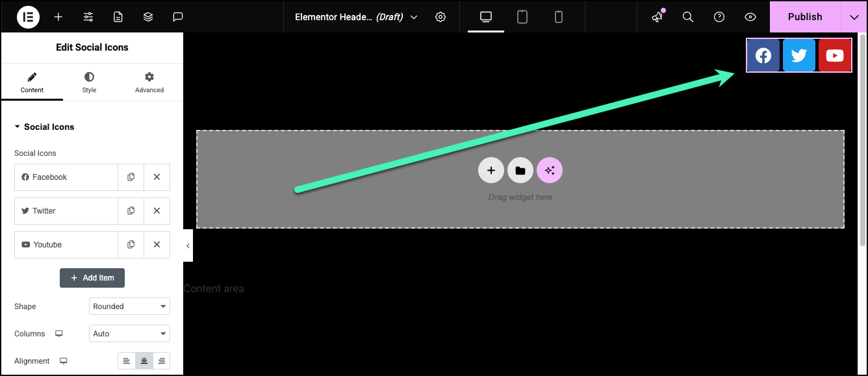Duplicate the Twitter social icon item

click(131, 211)
